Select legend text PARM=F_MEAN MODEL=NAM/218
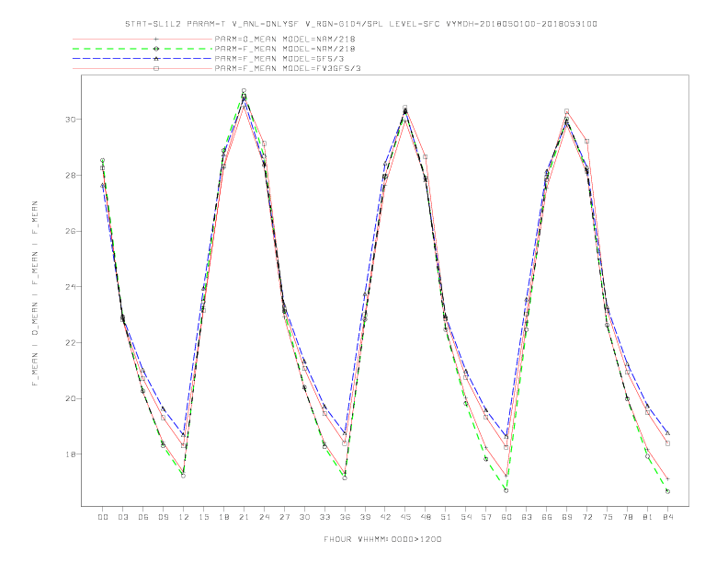728x563 pixels. (285, 49)
